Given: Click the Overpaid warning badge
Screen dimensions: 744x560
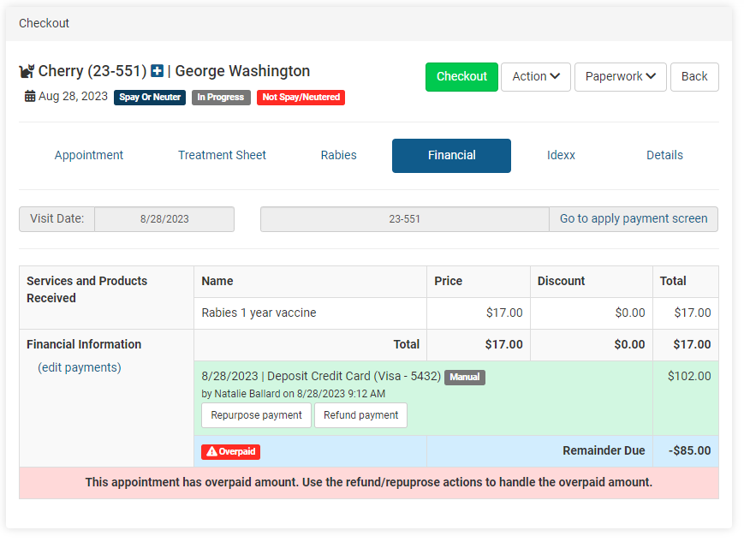Looking at the screenshot, I should [x=230, y=451].
